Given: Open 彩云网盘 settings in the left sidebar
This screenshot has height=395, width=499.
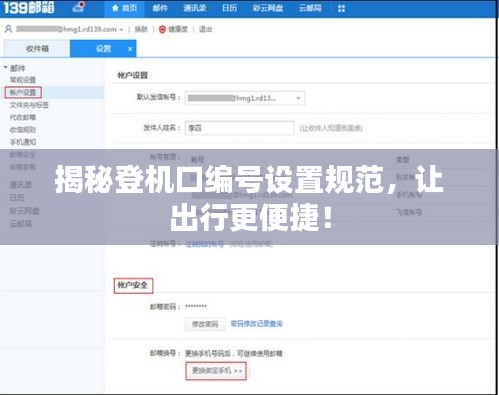Looking at the screenshot, I should tap(24, 211).
